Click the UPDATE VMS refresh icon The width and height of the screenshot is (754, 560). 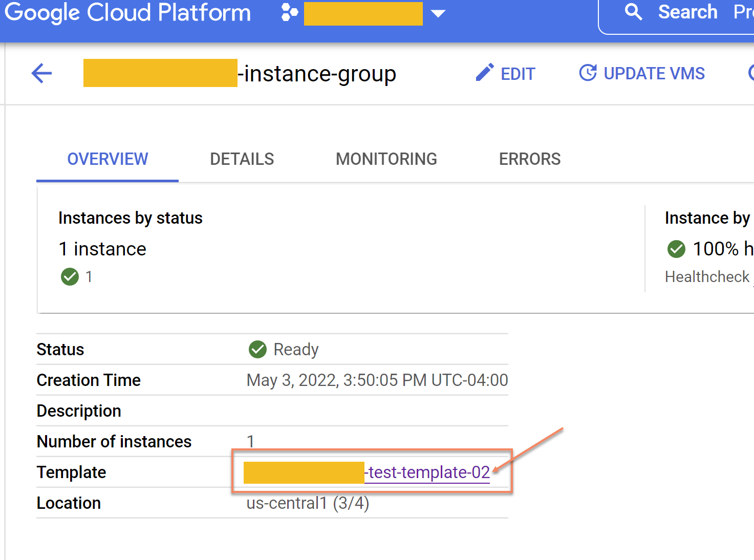coord(588,73)
